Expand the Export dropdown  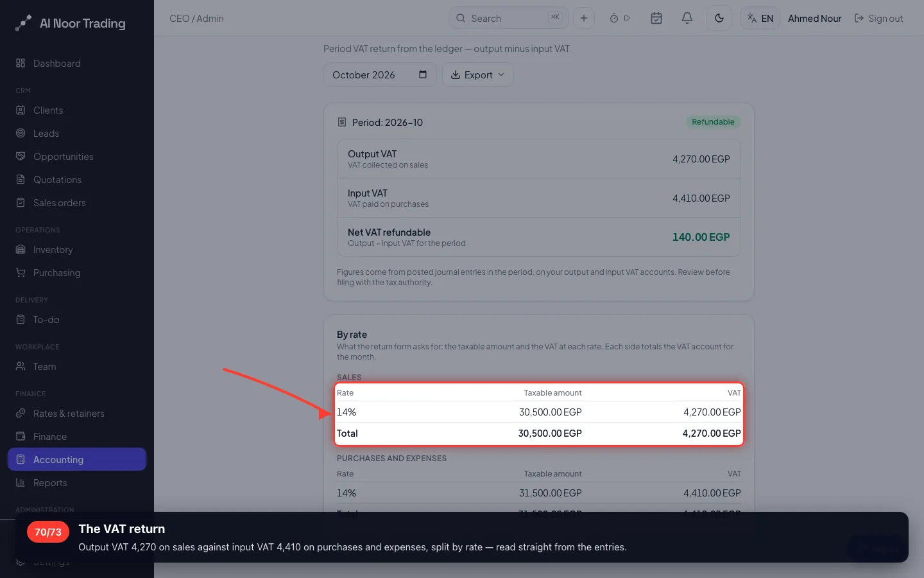tap(477, 74)
